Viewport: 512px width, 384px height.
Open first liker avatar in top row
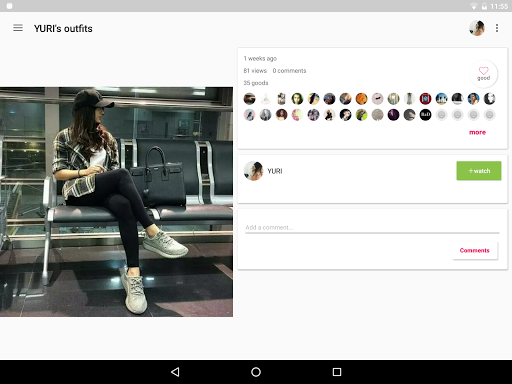[249, 99]
